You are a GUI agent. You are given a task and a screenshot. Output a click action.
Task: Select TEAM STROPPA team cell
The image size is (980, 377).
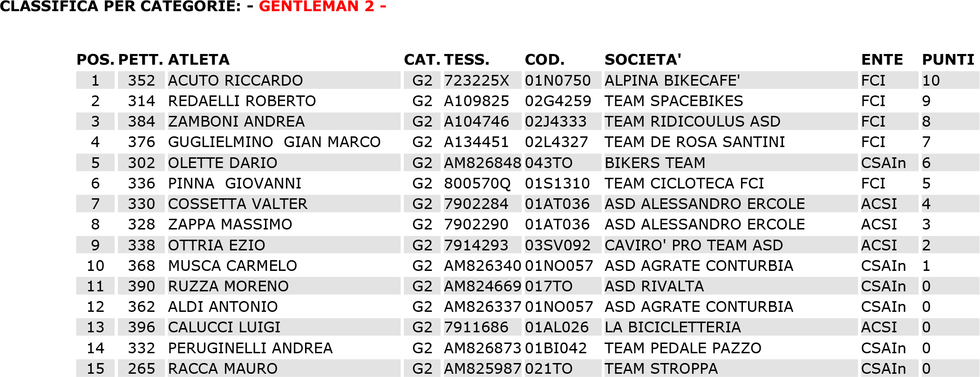click(661, 369)
